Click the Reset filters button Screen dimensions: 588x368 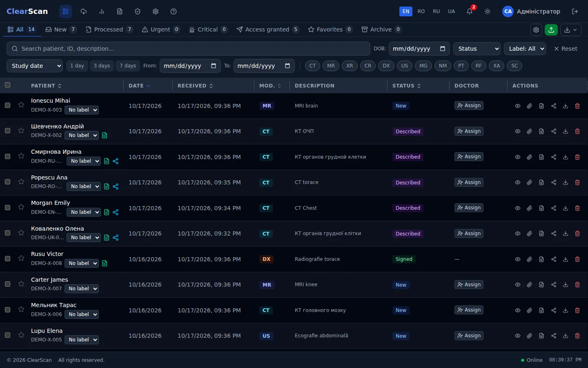(566, 49)
